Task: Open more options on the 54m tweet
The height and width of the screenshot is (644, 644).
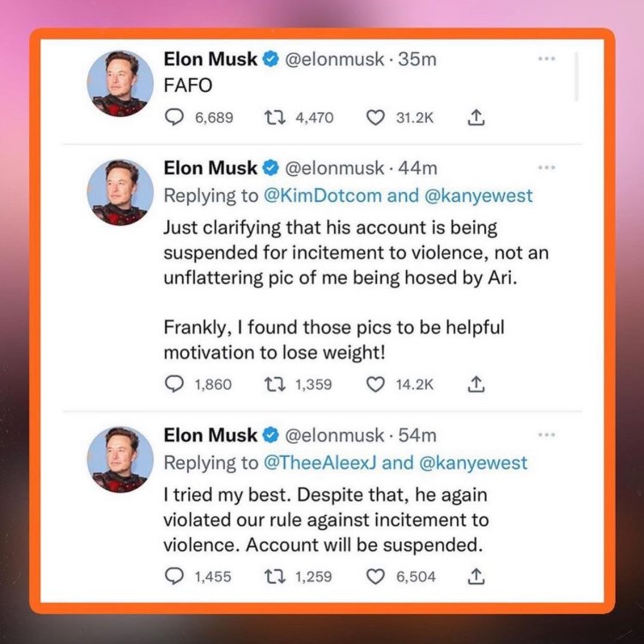Action: (547, 435)
